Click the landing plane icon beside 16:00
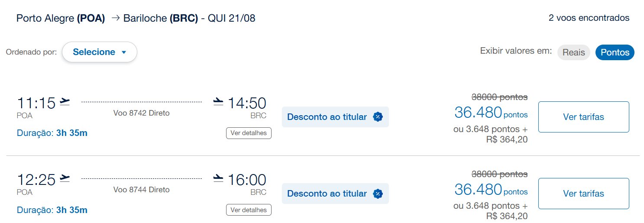 point(218,178)
